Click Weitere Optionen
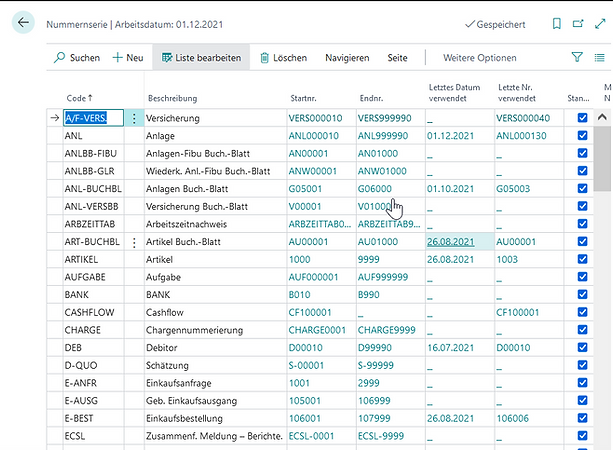Image resolution: width=613 pixels, height=450 pixels. point(480,58)
